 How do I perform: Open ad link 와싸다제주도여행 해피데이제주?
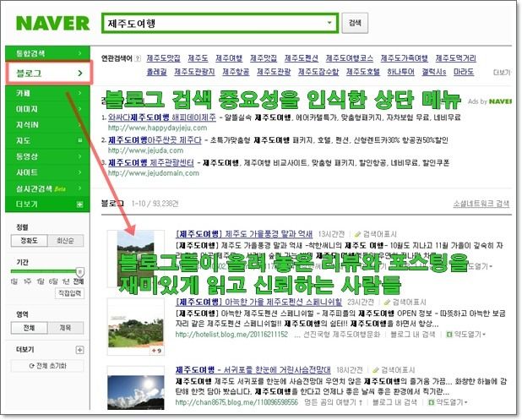[x=162, y=117]
